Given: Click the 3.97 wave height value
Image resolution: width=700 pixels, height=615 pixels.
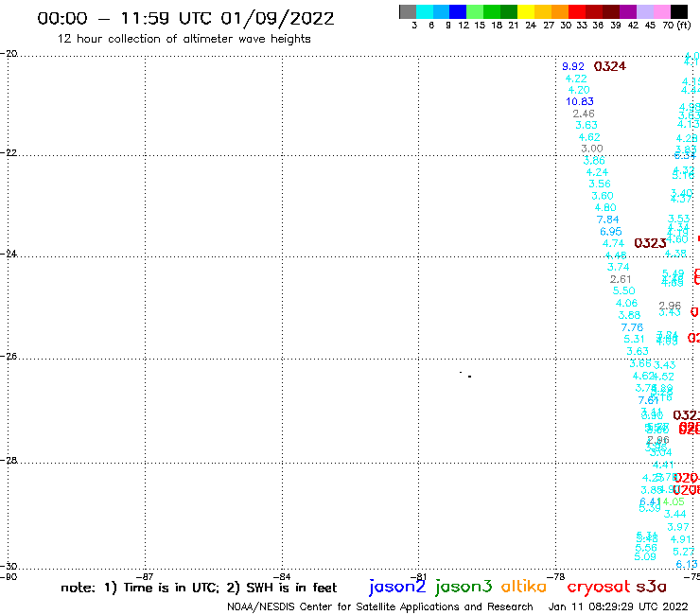Looking at the screenshot, I should 678,527.
